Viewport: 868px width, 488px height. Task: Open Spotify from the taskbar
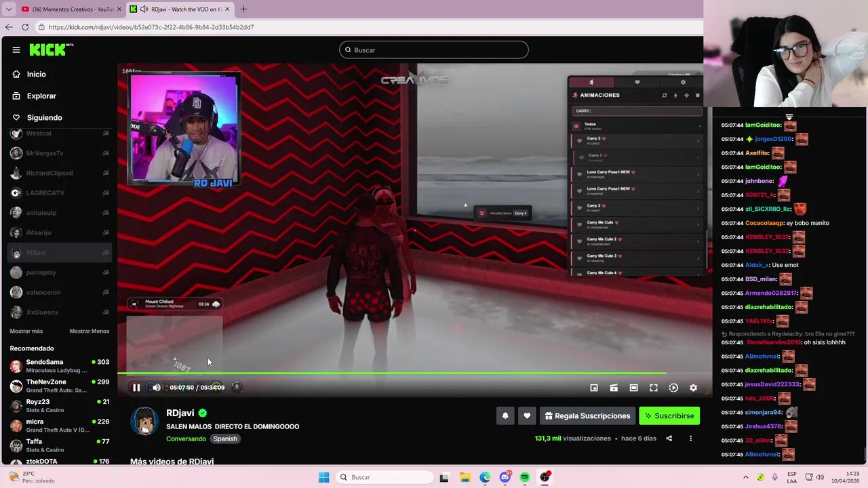(x=525, y=477)
